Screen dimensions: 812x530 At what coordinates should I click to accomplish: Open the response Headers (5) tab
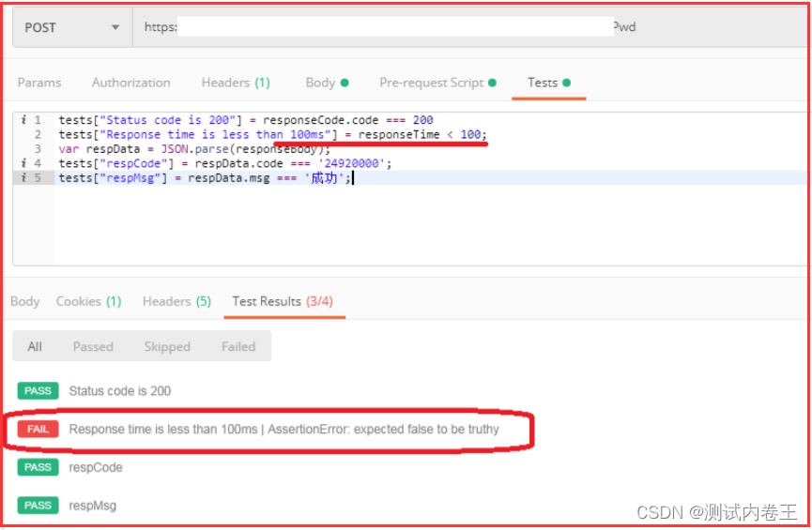176,301
